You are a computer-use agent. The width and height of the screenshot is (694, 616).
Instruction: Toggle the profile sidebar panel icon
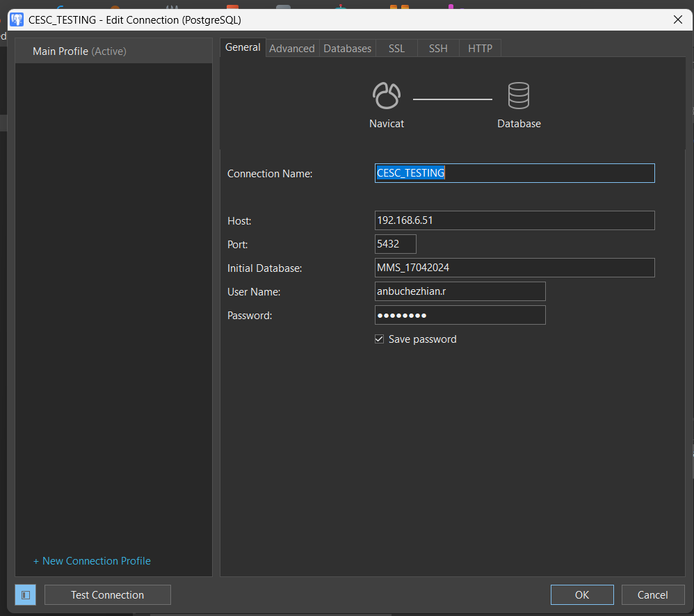[26, 595]
